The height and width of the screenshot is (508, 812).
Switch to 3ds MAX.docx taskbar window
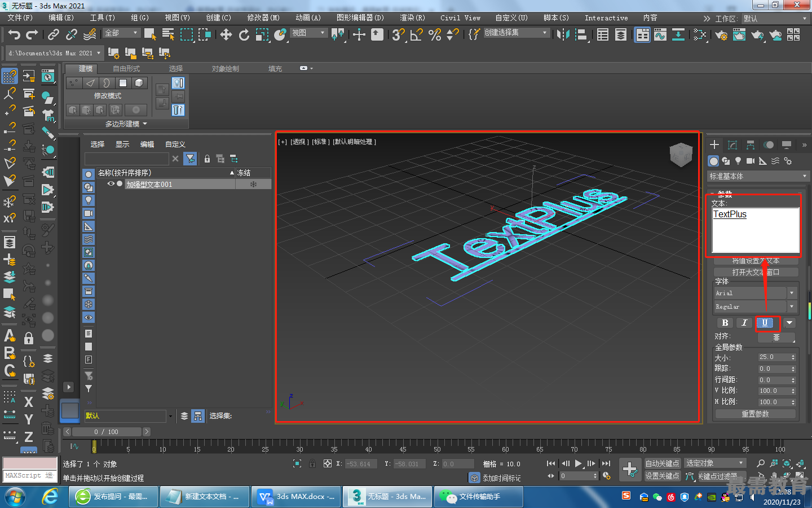297,497
